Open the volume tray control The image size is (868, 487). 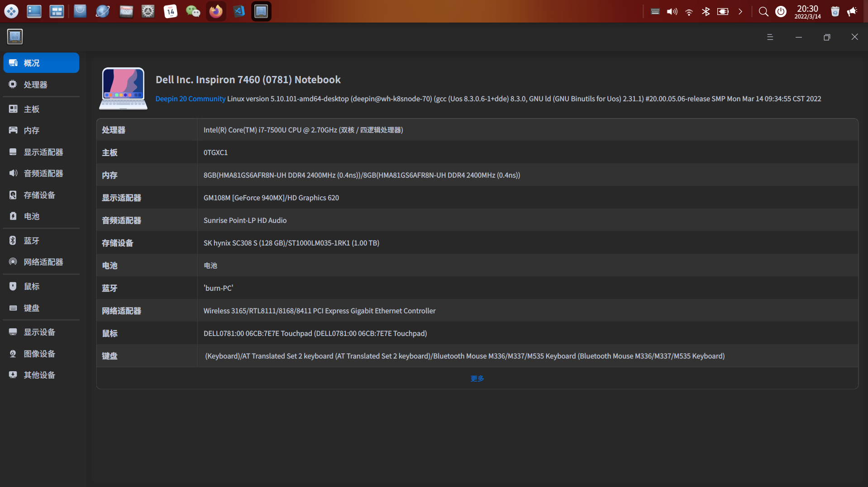click(x=672, y=11)
